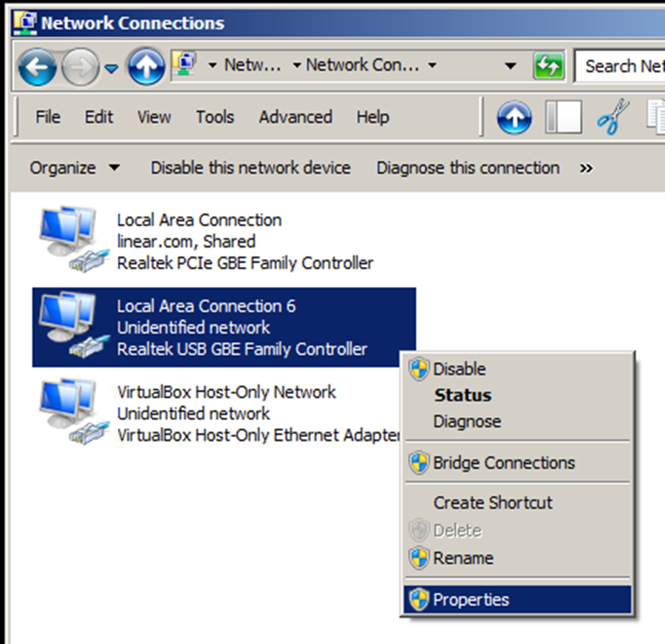Click the scissors Cut toolbar icon
This screenshot has width=665, height=644.
tap(612, 117)
